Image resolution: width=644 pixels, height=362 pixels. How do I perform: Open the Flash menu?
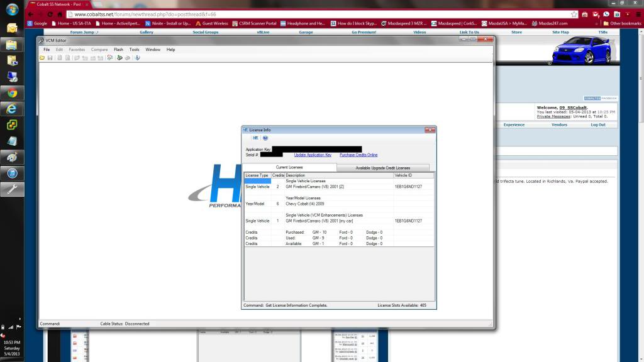click(118, 50)
